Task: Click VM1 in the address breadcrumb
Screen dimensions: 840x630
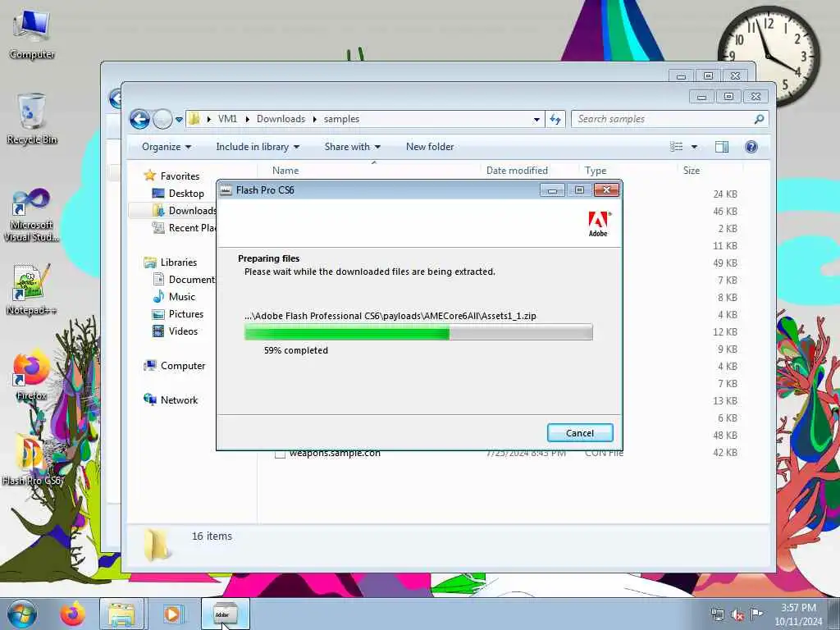Action: [x=227, y=119]
